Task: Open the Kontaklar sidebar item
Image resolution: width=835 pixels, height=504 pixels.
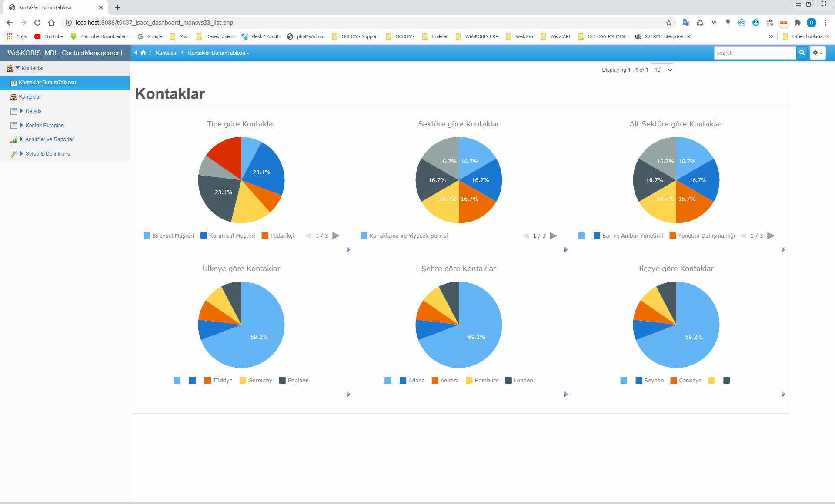Action: point(30,97)
